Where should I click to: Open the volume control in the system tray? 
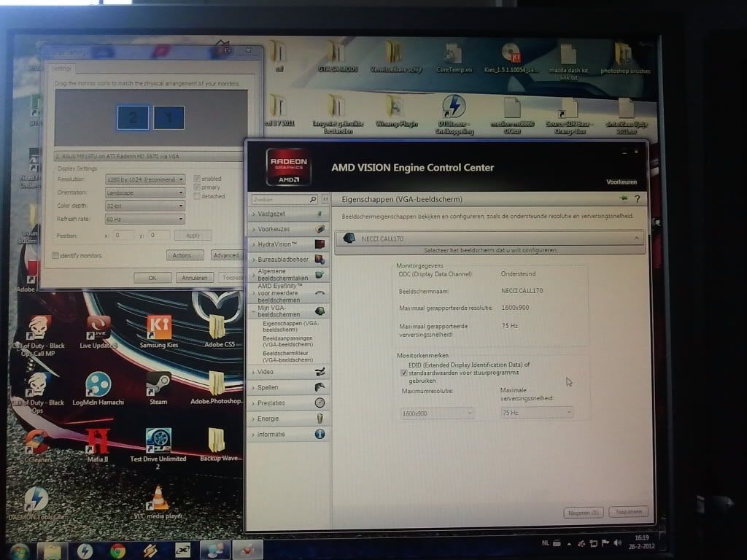click(618, 542)
